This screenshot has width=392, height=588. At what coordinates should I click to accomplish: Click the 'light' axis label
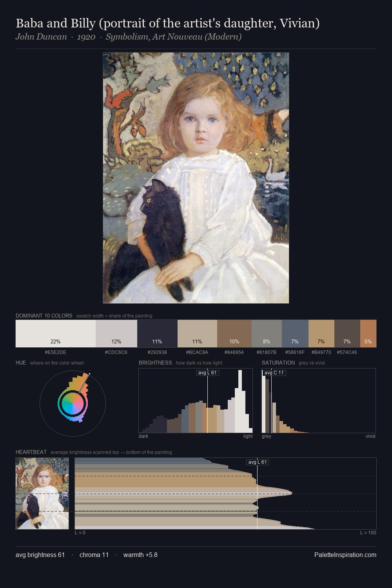(x=248, y=436)
